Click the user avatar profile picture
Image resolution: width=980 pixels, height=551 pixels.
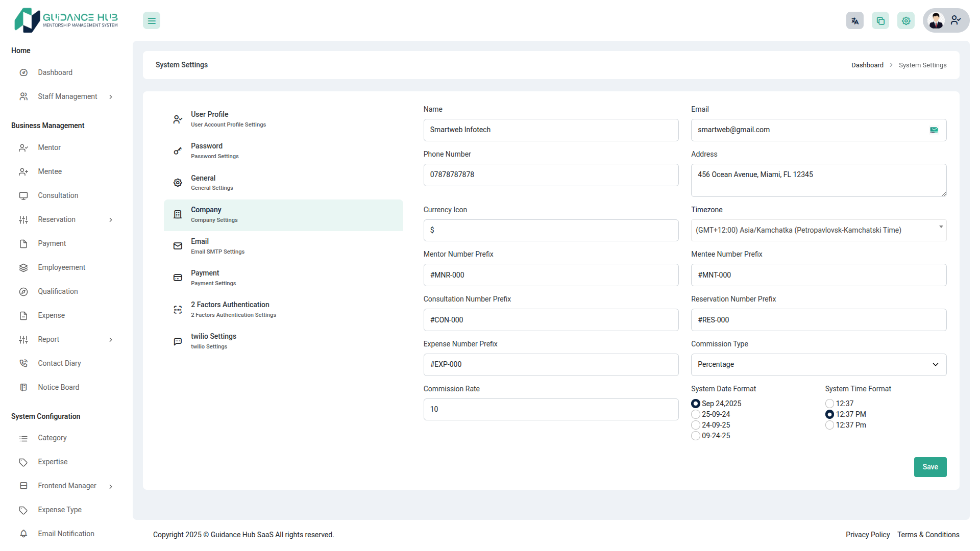[936, 21]
